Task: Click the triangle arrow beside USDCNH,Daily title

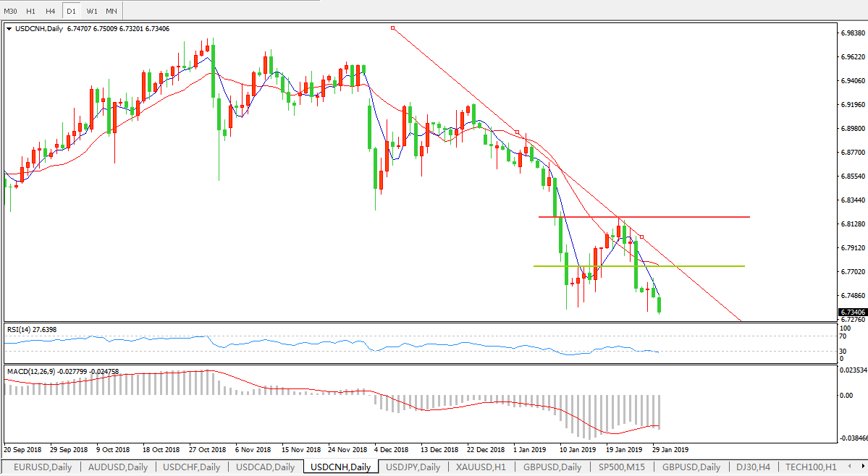Action: pyautogui.click(x=9, y=30)
